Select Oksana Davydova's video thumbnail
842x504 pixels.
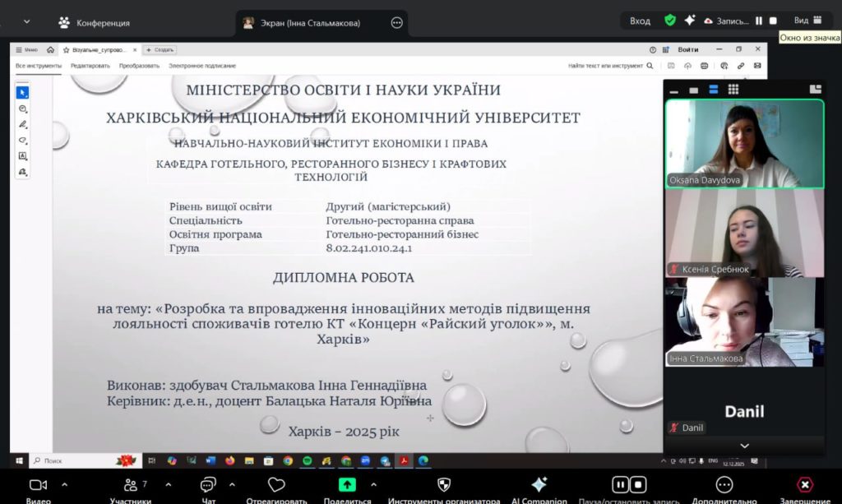coord(743,143)
